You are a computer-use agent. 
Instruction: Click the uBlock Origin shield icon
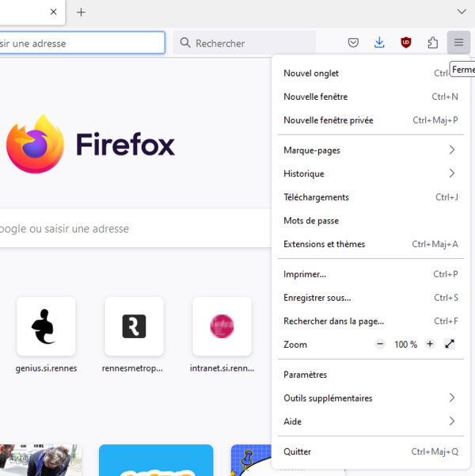coord(406,43)
